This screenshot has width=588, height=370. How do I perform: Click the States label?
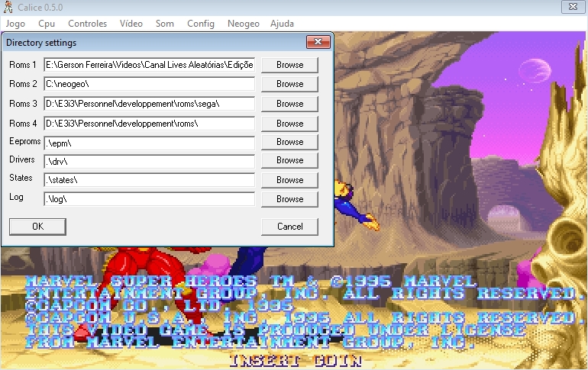21,178
